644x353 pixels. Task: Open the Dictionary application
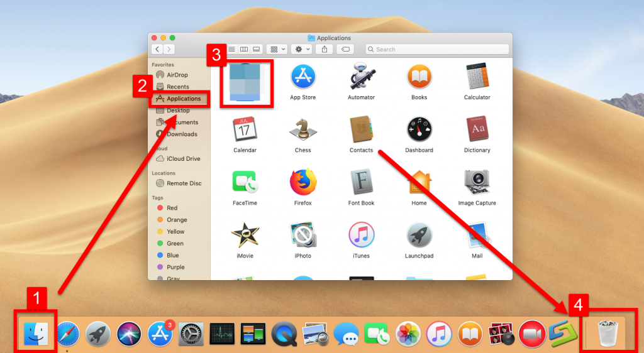[477, 129]
